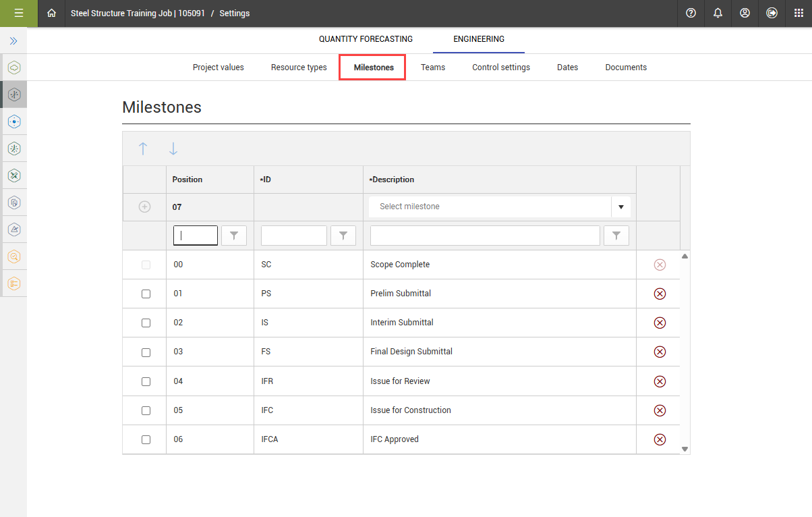Open the notifications bell

(718, 13)
